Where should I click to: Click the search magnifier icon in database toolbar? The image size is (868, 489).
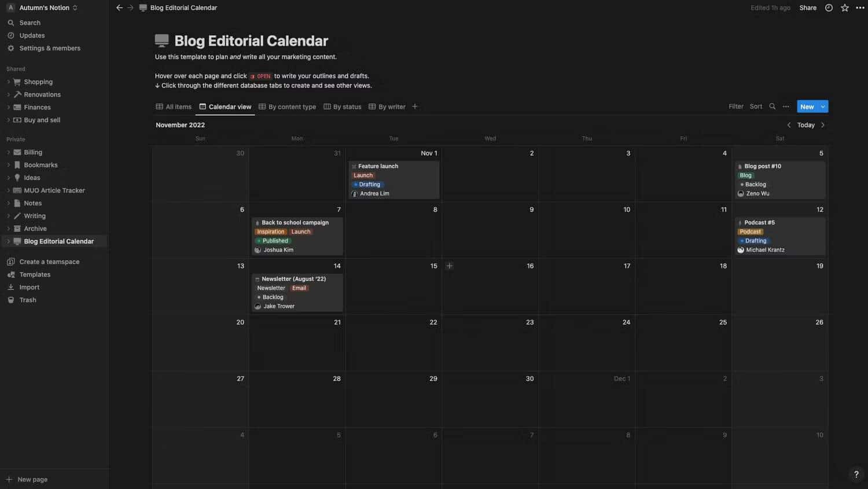coord(772,106)
